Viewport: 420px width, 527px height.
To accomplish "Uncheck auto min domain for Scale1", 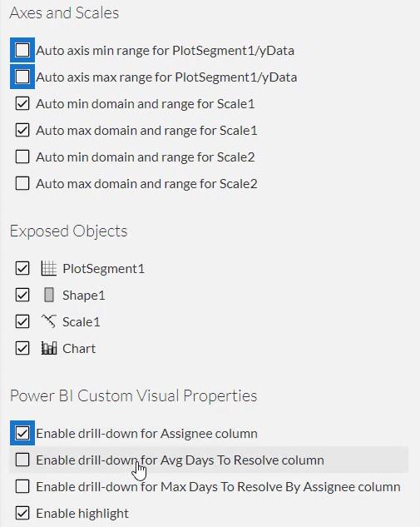I will [x=22, y=103].
